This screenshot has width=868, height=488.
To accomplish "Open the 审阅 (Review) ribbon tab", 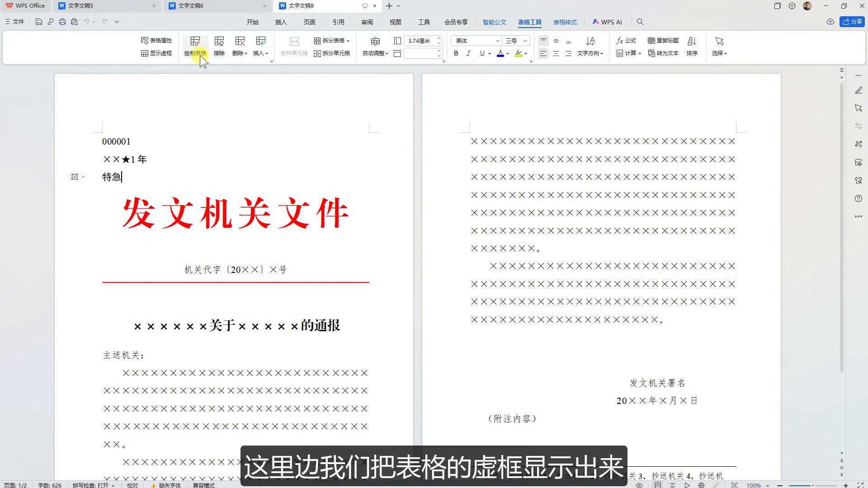I will click(x=367, y=22).
